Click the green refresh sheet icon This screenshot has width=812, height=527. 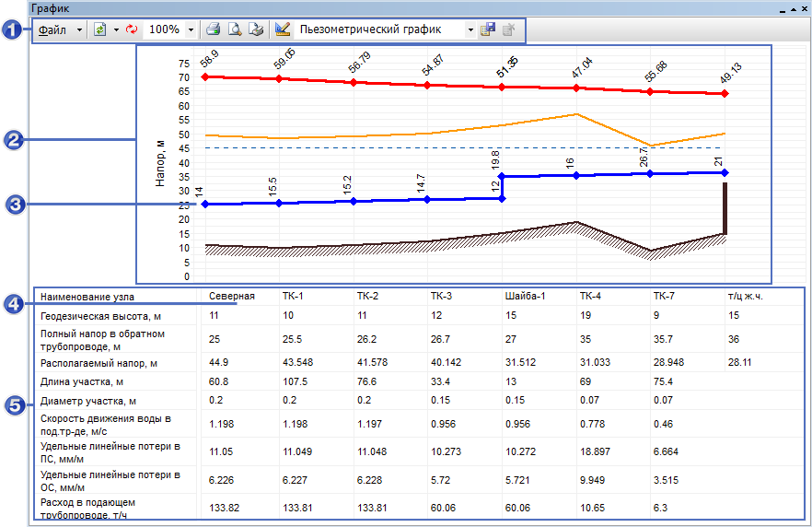[x=99, y=29]
